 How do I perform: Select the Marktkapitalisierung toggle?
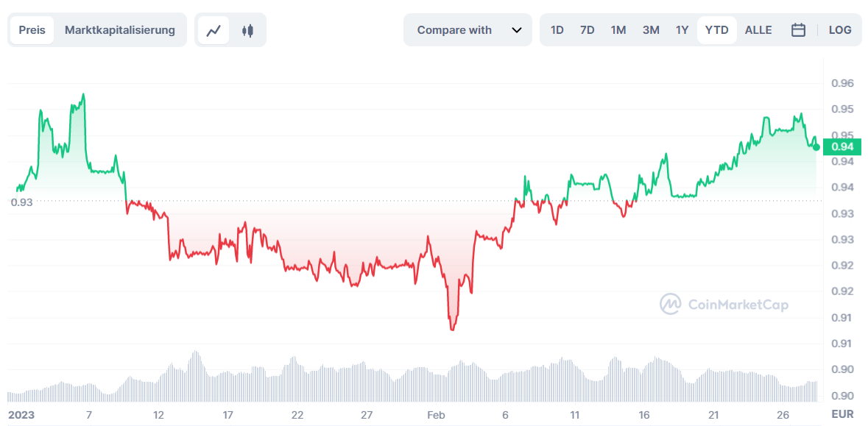pyautogui.click(x=120, y=30)
